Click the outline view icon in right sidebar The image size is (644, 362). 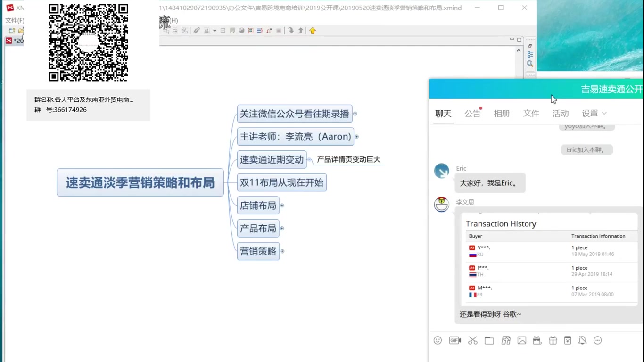pos(530,55)
